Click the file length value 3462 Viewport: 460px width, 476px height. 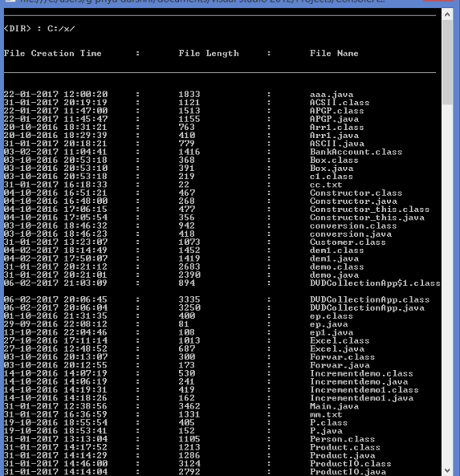(189, 406)
